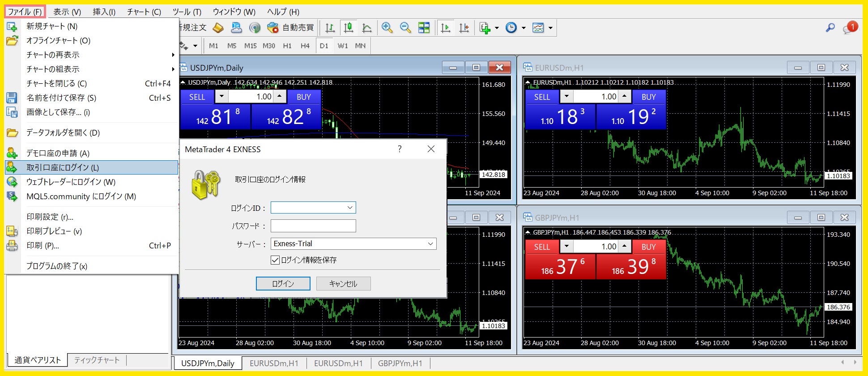
Task: Switch timeframe to H4
Action: click(305, 46)
